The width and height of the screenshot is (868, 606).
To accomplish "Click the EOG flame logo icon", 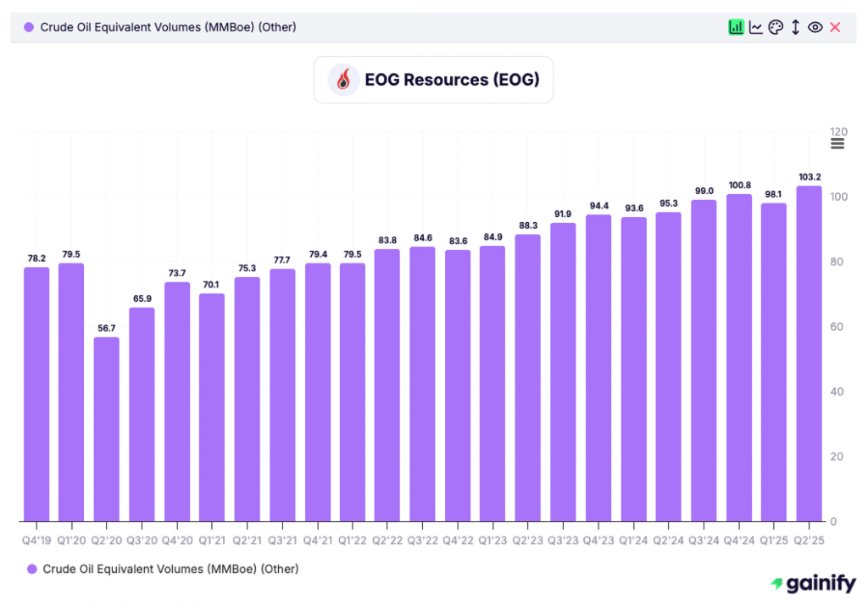I will click(x=342, y=79).
